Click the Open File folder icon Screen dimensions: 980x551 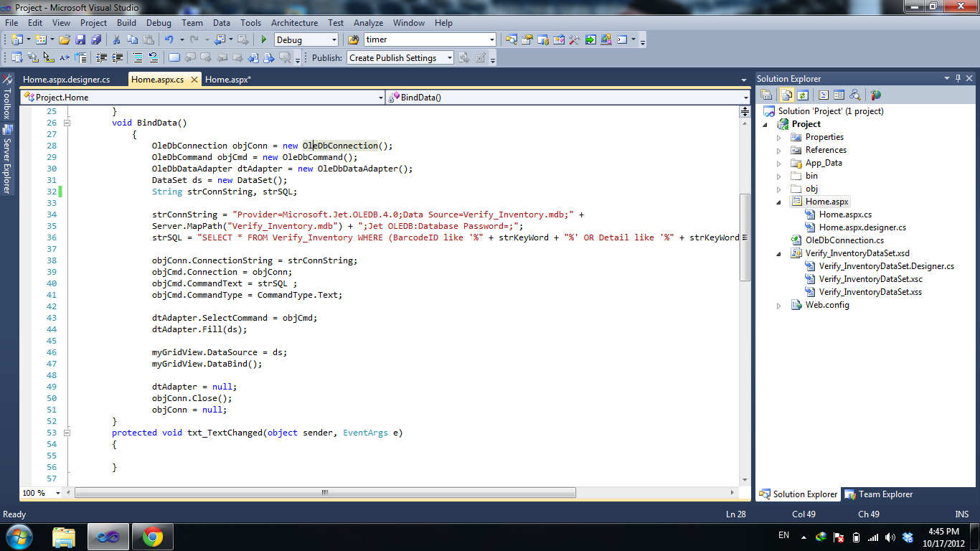pyautogui.click(x=65, y=40)
